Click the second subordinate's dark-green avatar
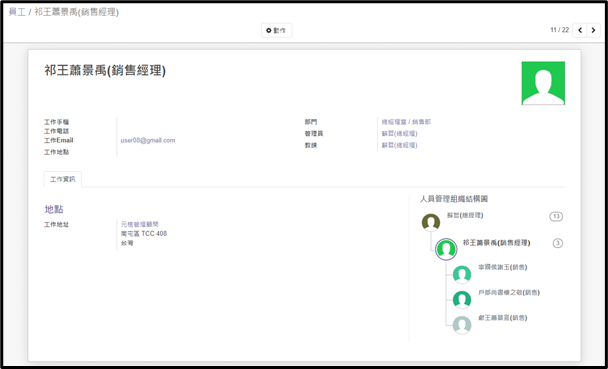608x369 pixels. point(462,299)
